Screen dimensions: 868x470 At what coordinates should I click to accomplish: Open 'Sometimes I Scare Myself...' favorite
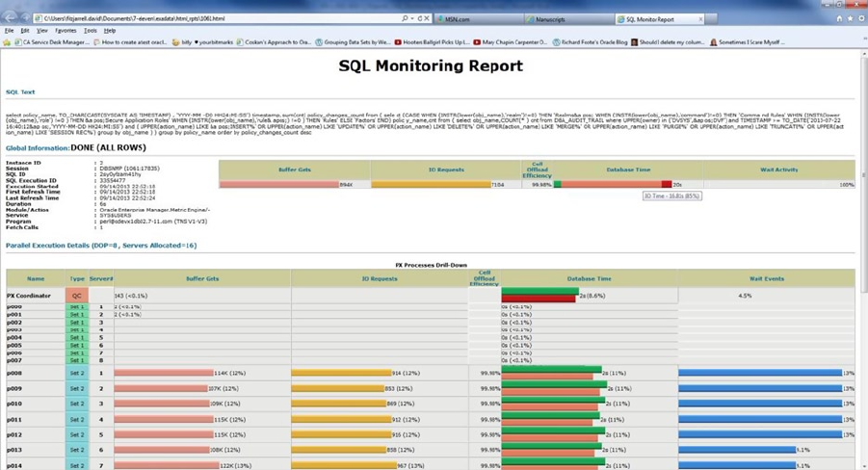coord(747,42)
